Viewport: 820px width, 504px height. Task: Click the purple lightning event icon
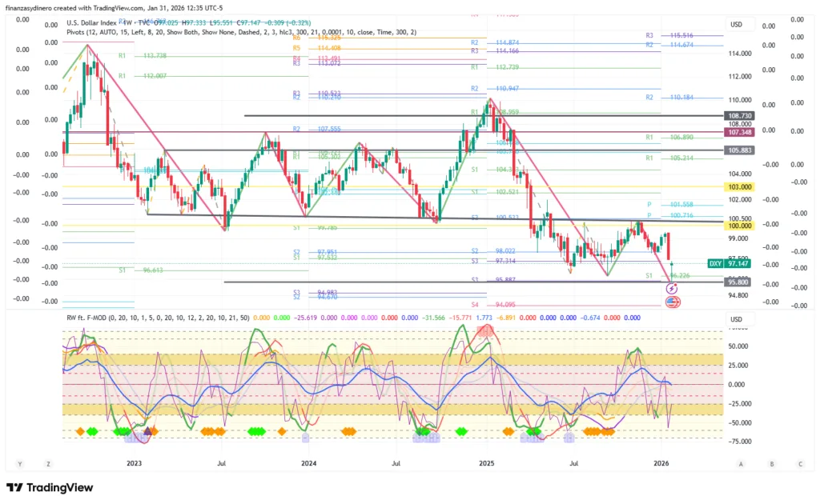(671, 287)
